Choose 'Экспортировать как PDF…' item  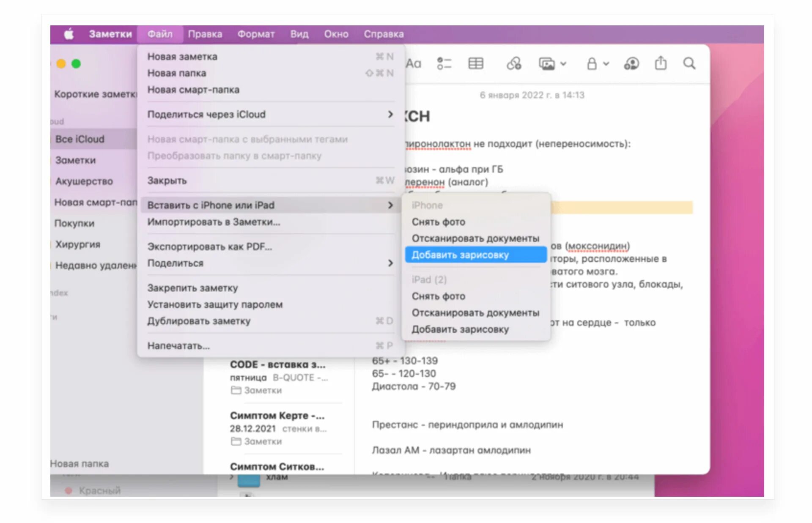tap(209, 246)
